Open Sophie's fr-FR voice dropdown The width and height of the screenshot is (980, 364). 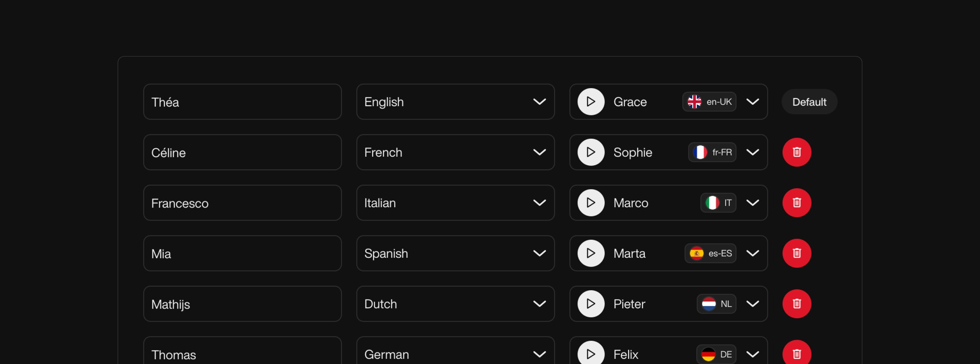(753, 152)
